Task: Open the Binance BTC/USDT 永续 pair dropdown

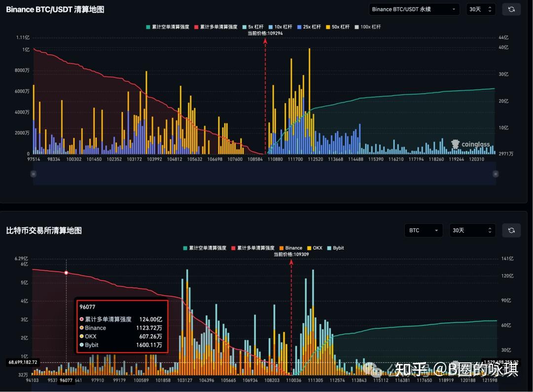Action: [414, 9]
